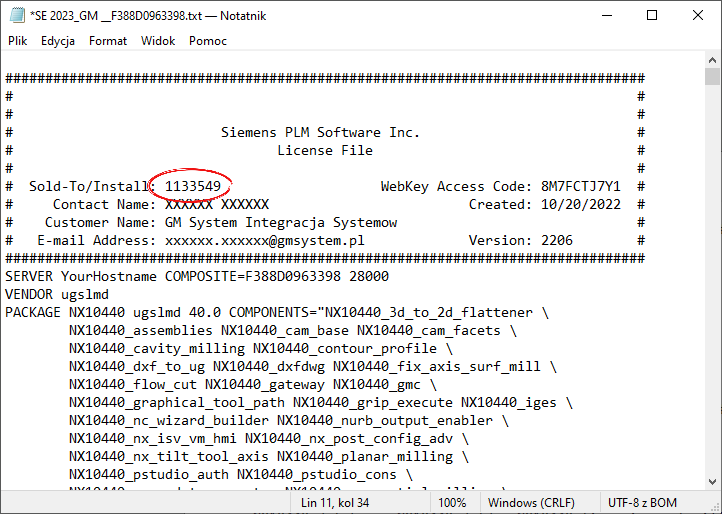
Task: Open the Edycja menu
Action: coord(58,41)
